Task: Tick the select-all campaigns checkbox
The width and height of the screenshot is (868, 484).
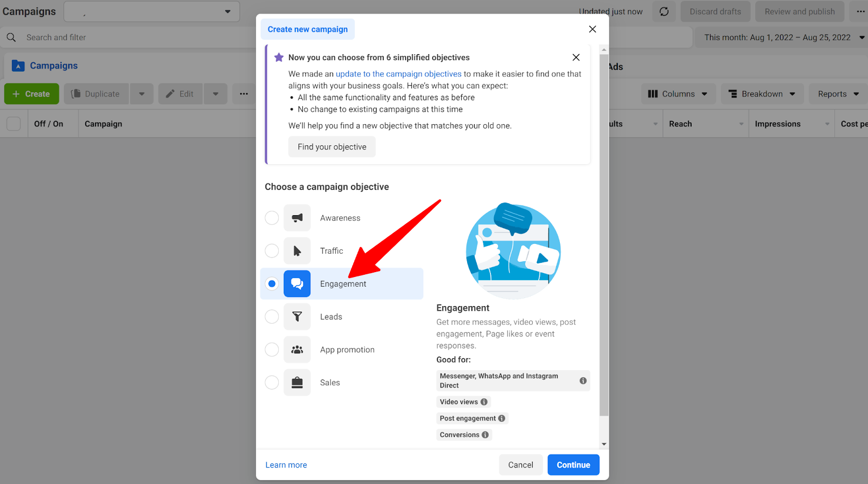Action: pos(14,124)
